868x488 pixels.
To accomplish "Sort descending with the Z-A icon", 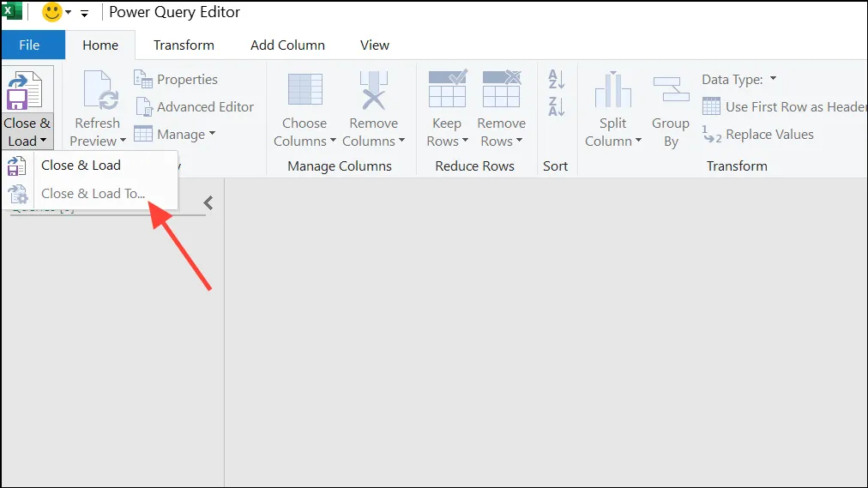I will pyautogui.click(x=557, y=106).
